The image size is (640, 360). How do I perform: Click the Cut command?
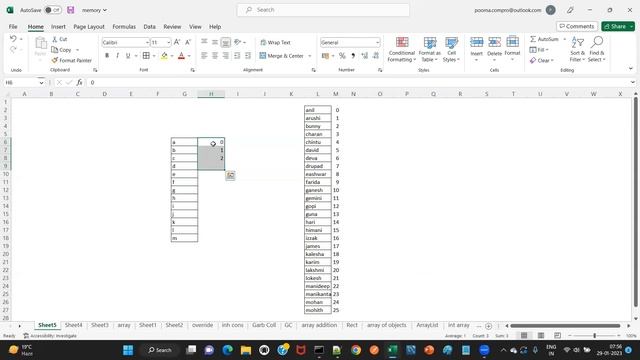[60, 39]
